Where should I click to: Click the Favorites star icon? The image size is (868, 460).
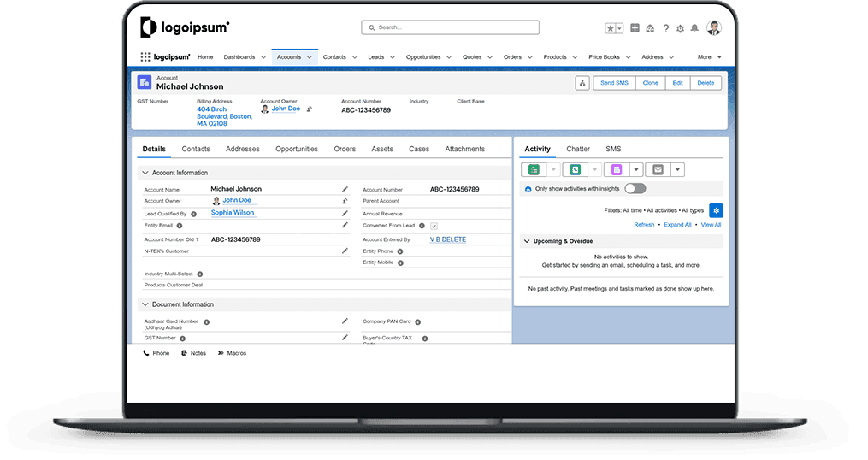pyautogui.click(x=610, y=28)
